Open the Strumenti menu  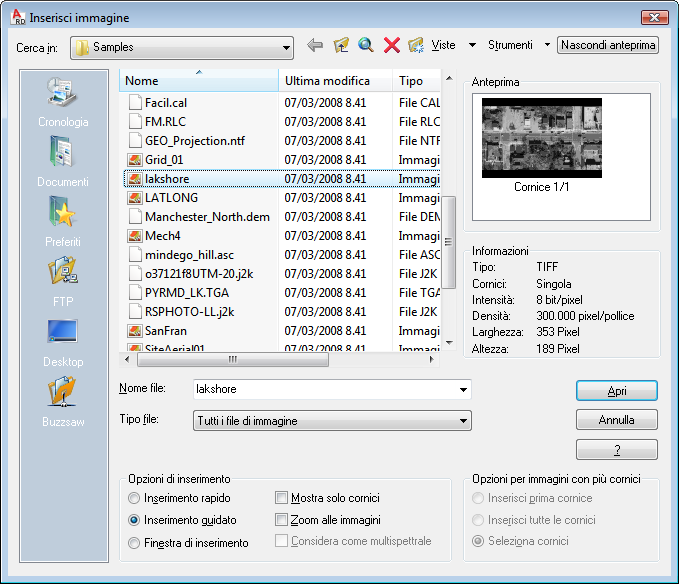tap(510, 45)
